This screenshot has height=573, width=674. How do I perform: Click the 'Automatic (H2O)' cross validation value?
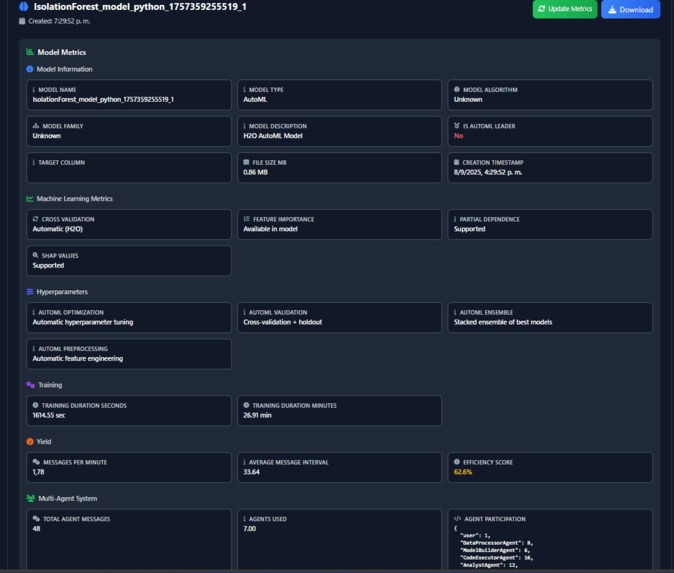click(58, 229)
